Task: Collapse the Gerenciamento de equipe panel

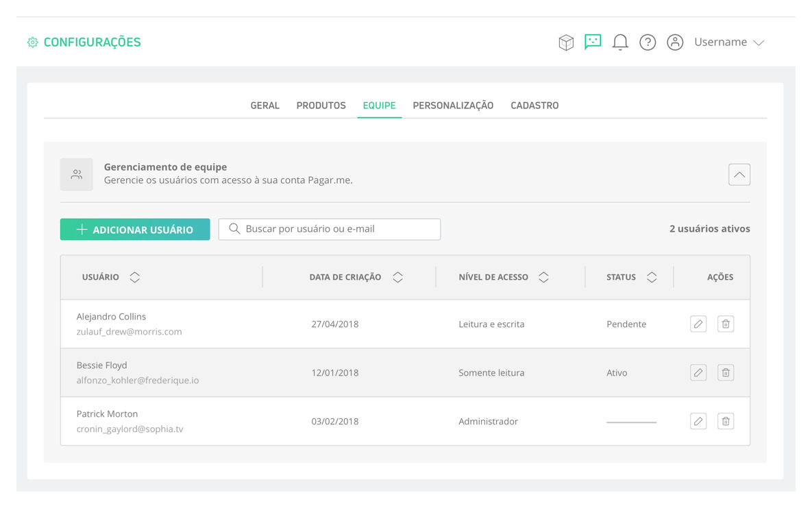Action: [739, 174]
